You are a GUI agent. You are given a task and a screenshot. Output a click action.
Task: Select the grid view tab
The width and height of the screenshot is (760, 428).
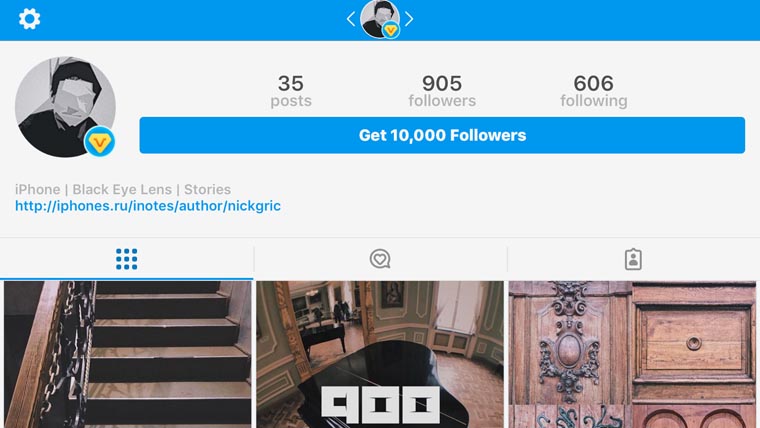click(x=126, y=259)
